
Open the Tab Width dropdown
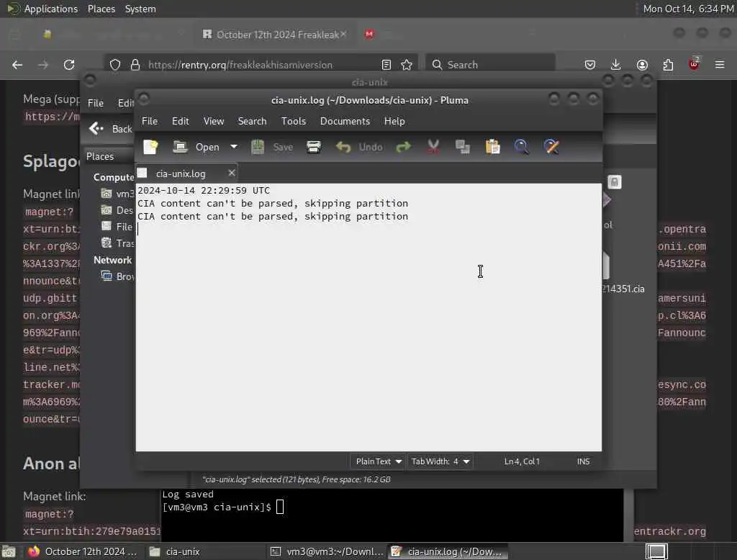tap(440, 461)
